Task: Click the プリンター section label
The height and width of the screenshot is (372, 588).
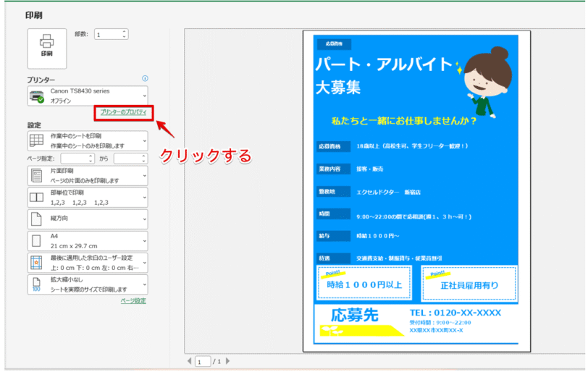Action: 41,80
